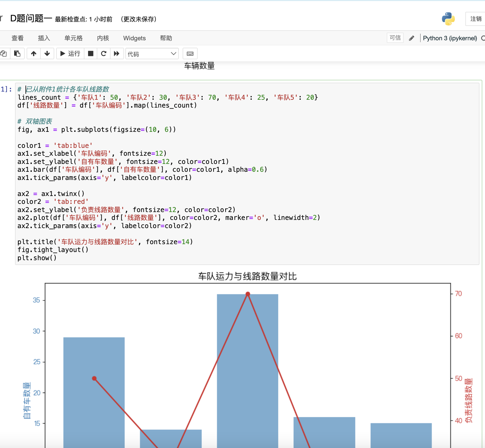Interrupt the kernel with stop icon

click(91, 53)
